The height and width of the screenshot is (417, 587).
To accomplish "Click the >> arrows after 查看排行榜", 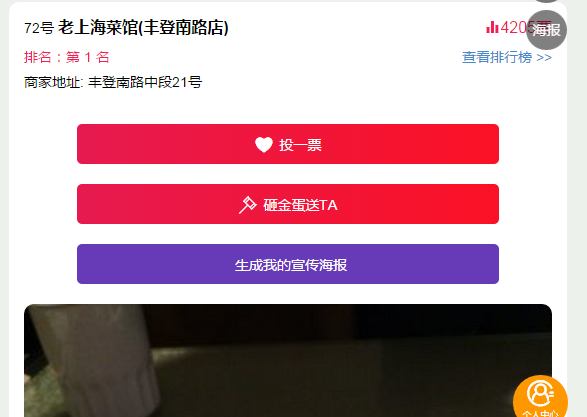I will pos(544,58).
